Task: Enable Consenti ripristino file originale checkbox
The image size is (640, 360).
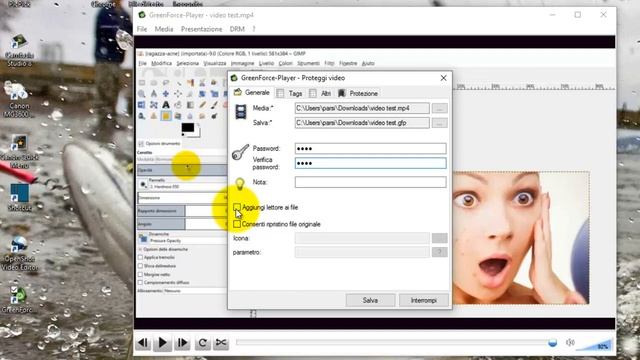Action: point(237,224)
